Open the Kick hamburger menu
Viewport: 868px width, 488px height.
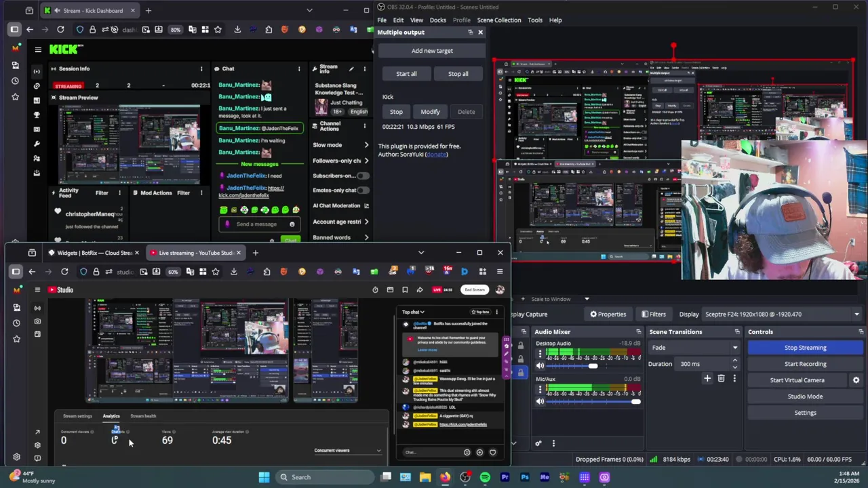pyautogui.click(x=38, y=49)
